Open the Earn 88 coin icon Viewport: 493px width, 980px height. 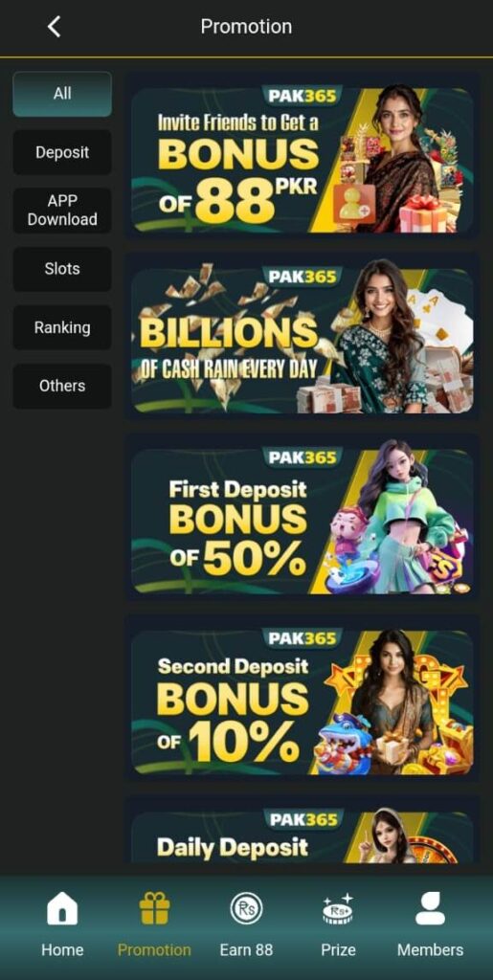[246, 908]
